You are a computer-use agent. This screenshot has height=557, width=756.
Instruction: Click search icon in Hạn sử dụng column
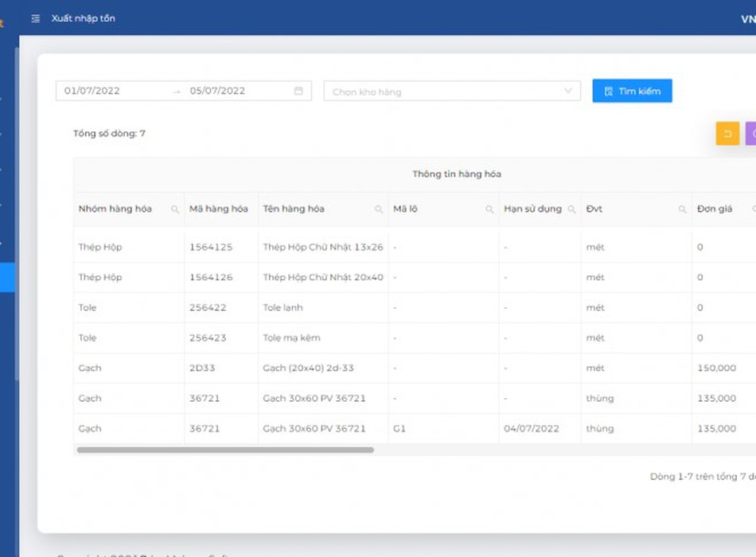click(x=571, y=208)
